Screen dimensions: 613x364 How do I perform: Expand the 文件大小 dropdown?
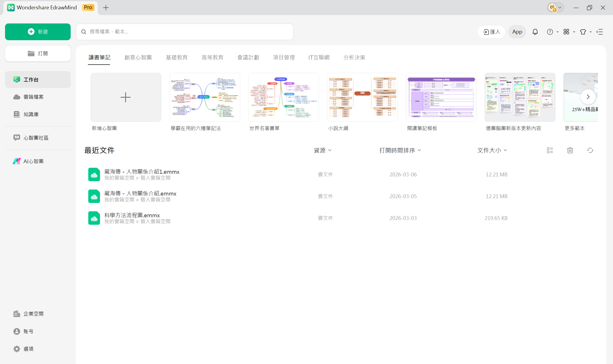pos(492,150)
